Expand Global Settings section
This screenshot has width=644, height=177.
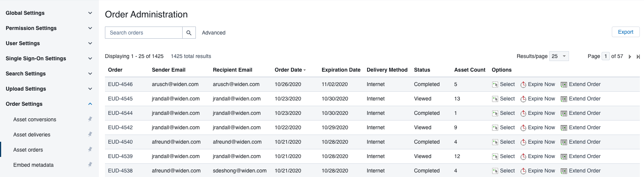pyautogui.click(x=90, y=13)
